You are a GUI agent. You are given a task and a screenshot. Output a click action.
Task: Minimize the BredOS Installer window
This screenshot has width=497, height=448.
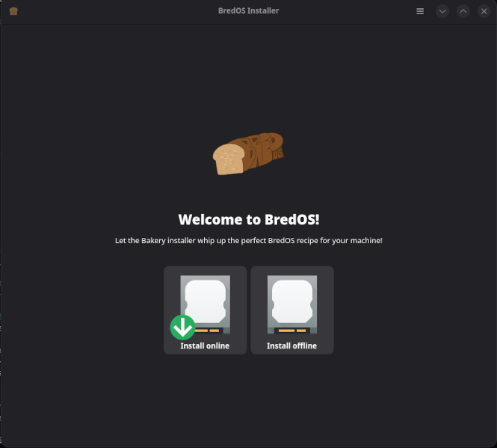click(442, 11)
